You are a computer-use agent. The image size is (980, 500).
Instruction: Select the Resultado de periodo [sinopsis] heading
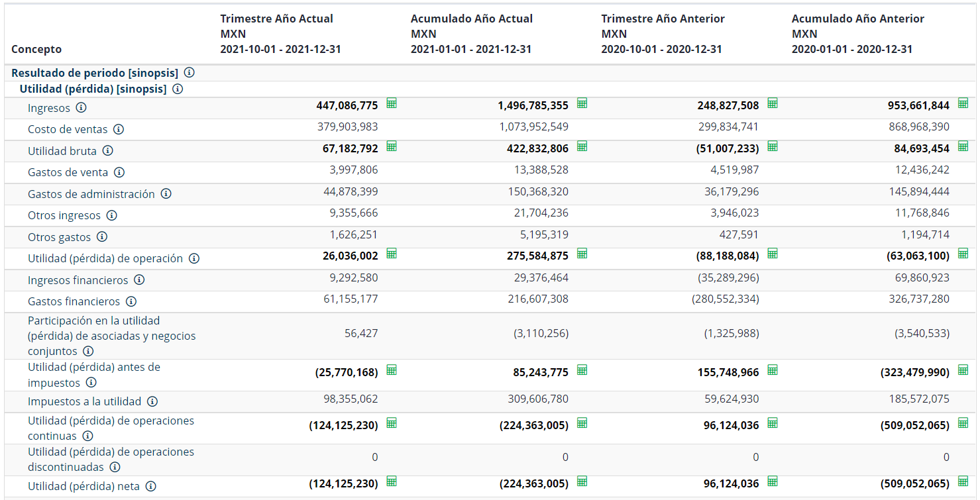[95, 73]
